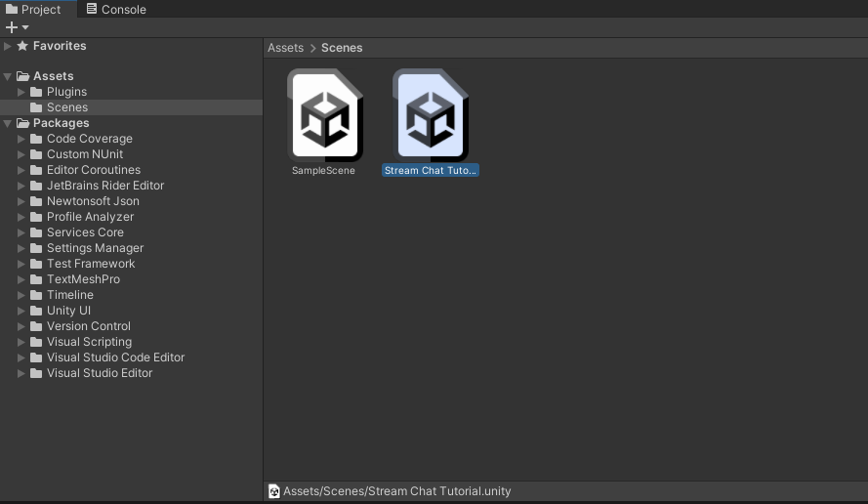868x504 pixels.
Task: Click the Version Control folder icon
Action: pyautogui.click(x=36, y=326)
